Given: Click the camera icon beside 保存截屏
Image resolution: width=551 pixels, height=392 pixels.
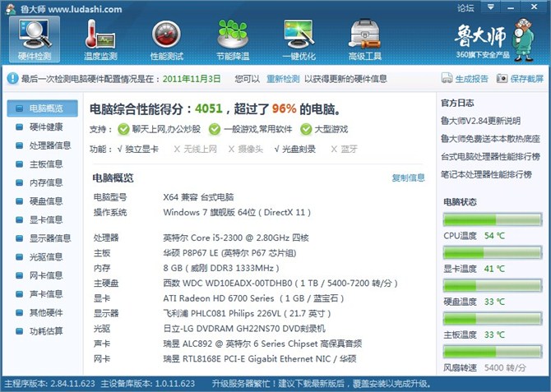Looking at the screenshot, I should pos(502,78).
